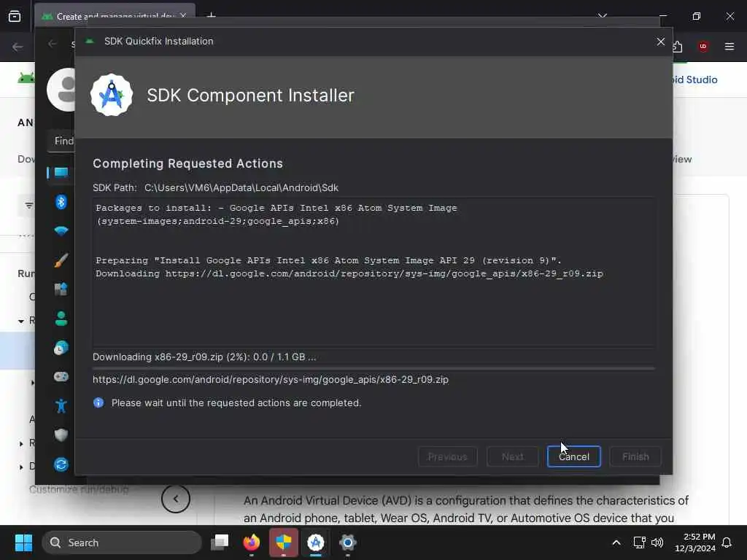Viewport: 747px width, 560px height.
Task: Click the 'Downloading x86-29_r09.zip (2%)' status line
Action: click(x=204, y=357)
